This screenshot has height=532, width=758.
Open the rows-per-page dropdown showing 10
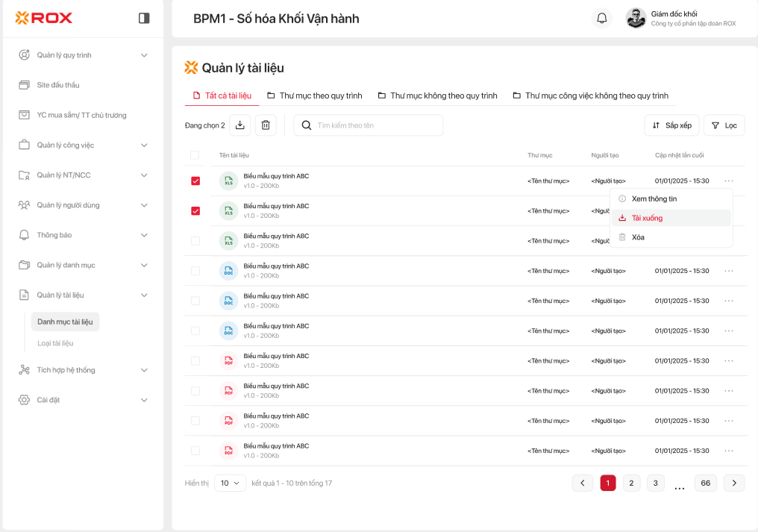click(231, 483)
